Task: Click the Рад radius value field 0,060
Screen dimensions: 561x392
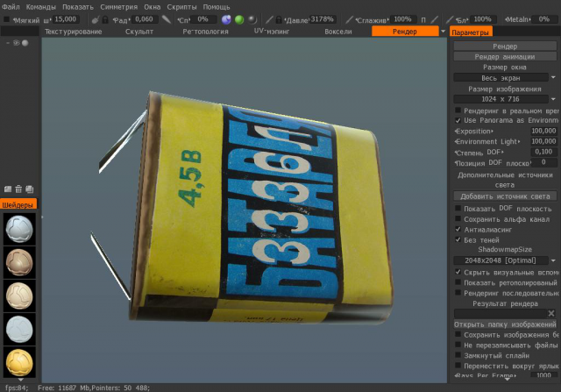Action: 145,19
